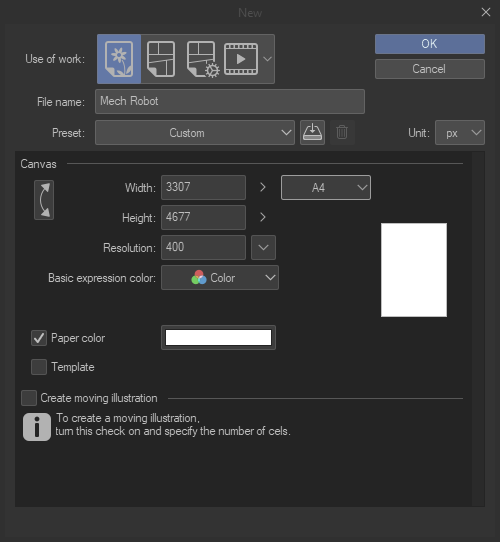Viewport: 500px width, 542px height.
Task: Save current settings with Register preset icon
Action: pos(312,132)
